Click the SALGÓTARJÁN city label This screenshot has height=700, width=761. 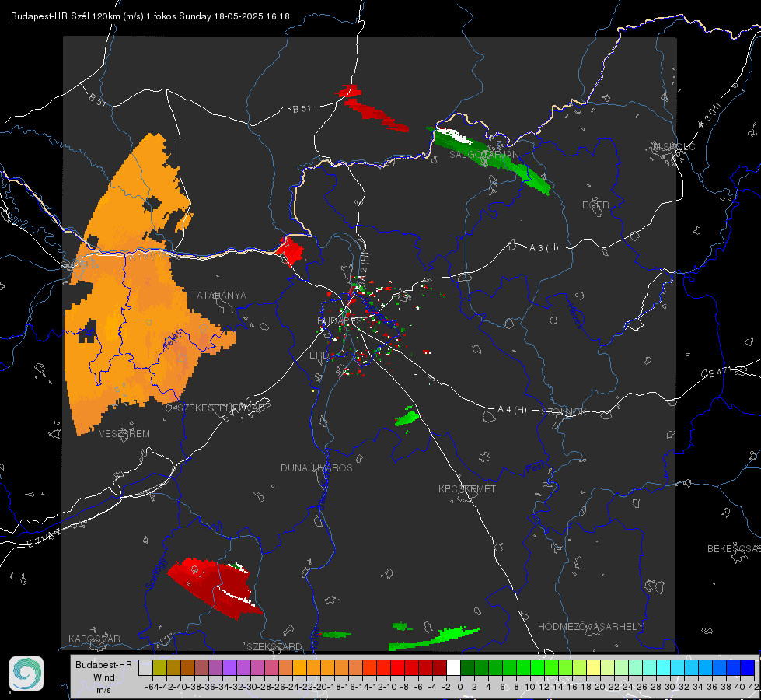[x=483, y=155]
